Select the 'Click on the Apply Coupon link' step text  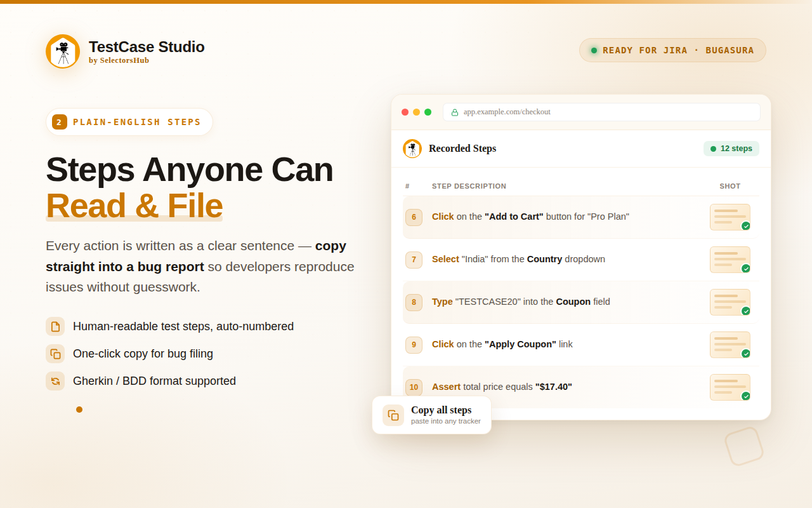[502, 344]
